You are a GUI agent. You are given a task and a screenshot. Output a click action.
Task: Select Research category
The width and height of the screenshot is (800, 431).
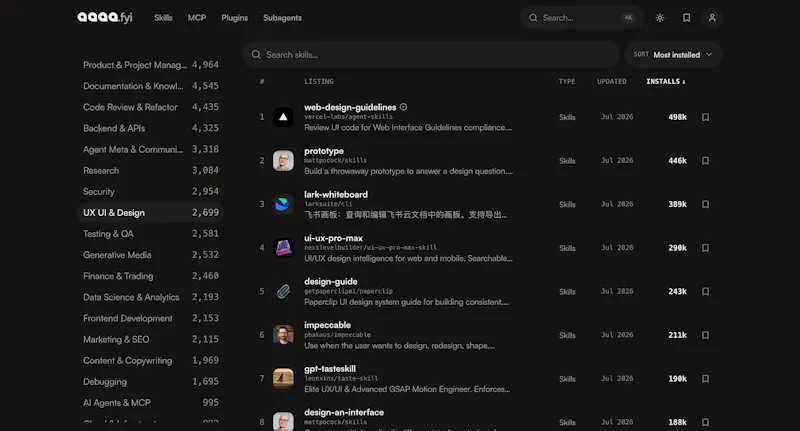pos(151,170)
